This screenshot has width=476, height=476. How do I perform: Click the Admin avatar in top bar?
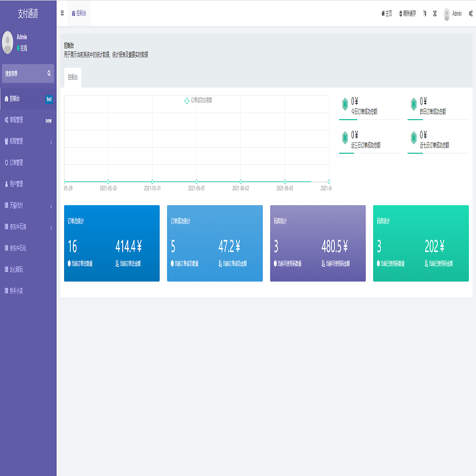coord(447,14)
